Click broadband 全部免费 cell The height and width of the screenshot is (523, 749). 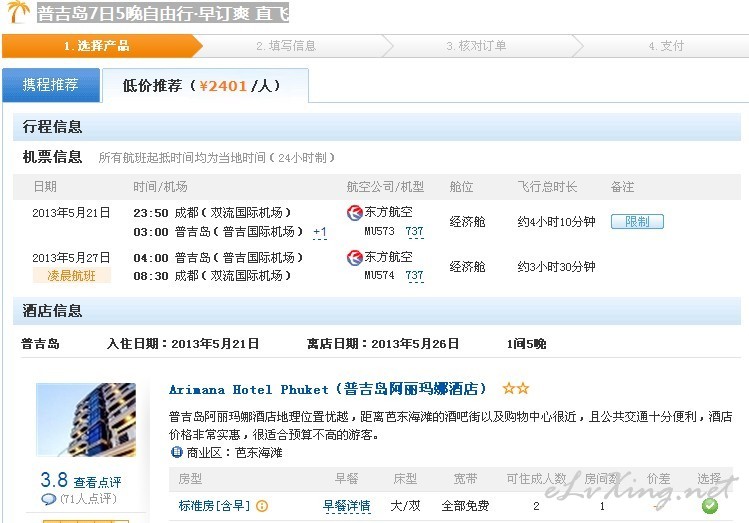tap(465, 506)
